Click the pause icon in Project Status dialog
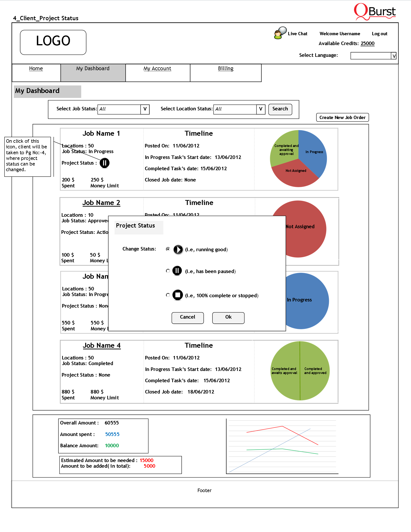 pyautogui.click(x=177, y=271)
